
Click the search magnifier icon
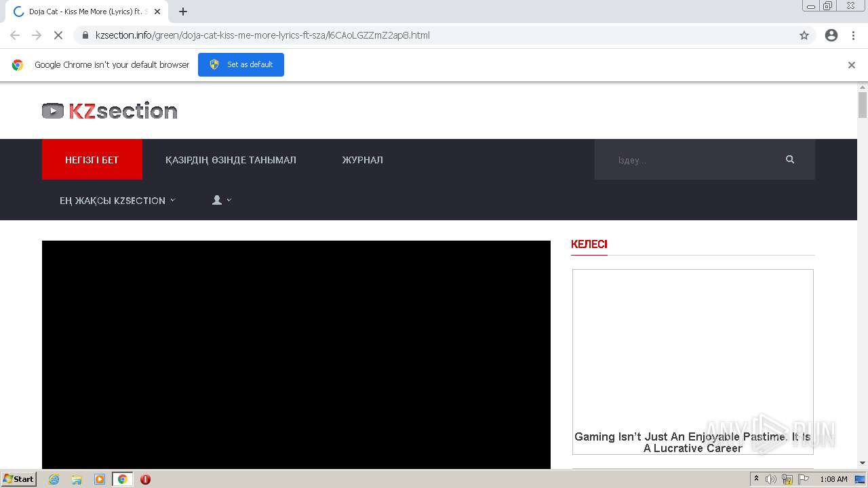790,159
